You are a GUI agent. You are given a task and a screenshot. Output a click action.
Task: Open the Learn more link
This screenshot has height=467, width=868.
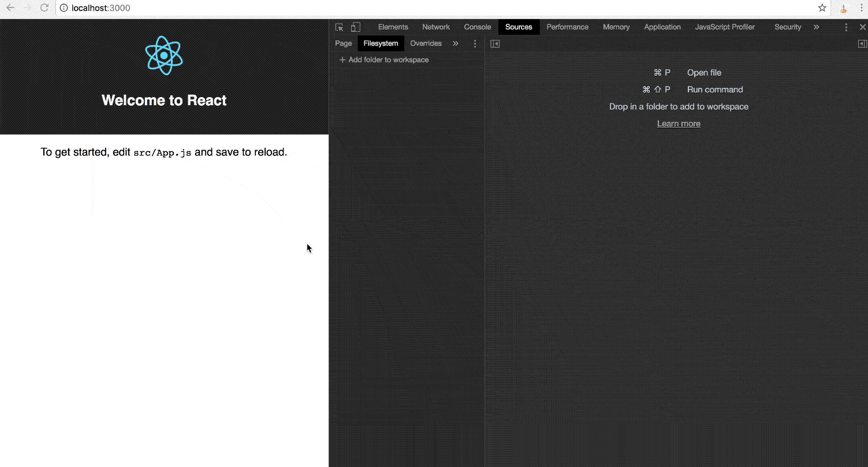679,124
